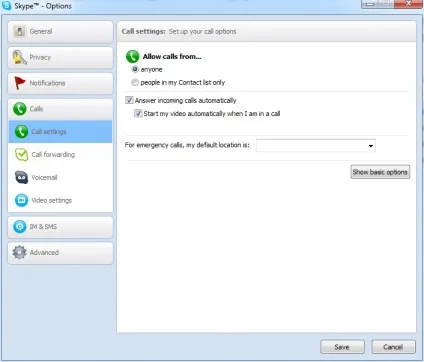Click the red Notifications flag icon

coord(20,83)
